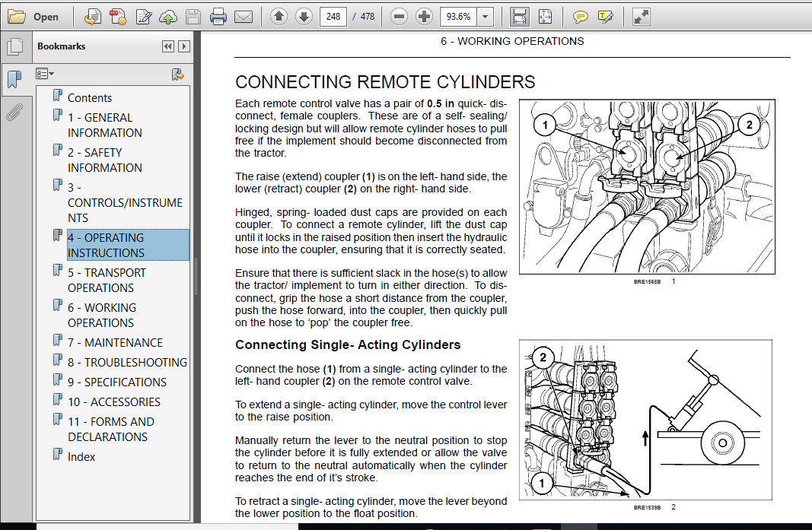The image size is (812, 530).
Task: Click figure caption BRE1539B
Action: coord(647,508)
